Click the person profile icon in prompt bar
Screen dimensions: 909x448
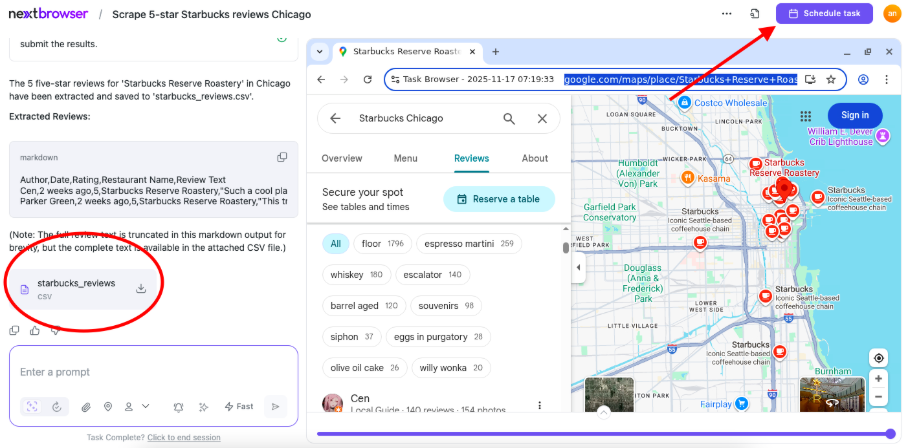(x=129, y=407)
